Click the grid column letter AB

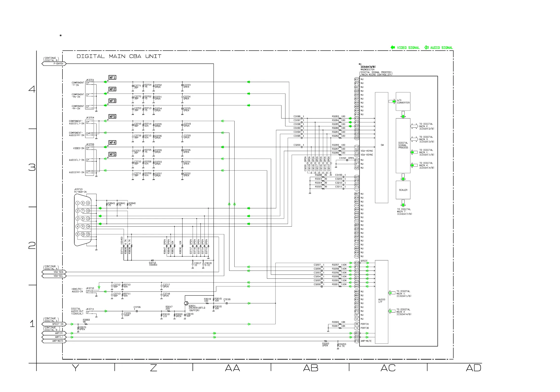311,368
